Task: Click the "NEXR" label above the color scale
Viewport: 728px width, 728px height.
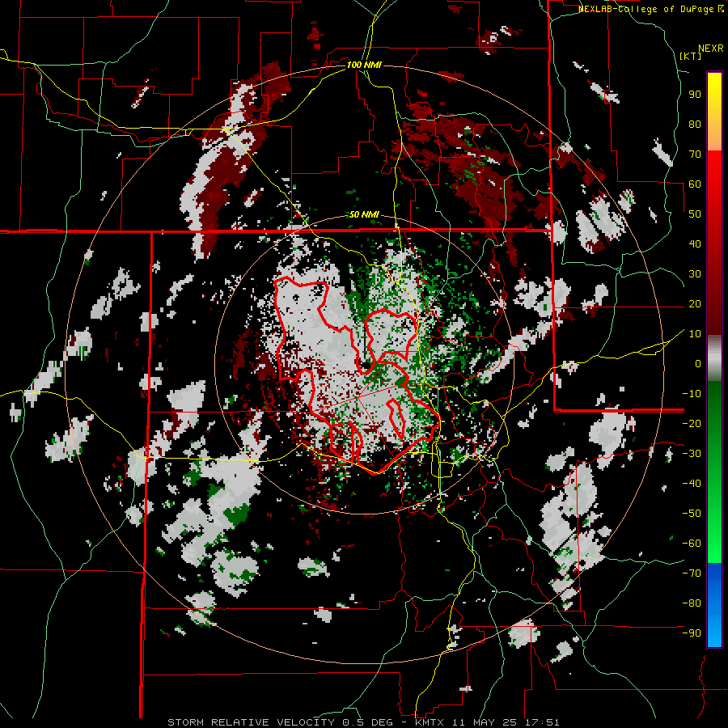Action: [711, 49]
